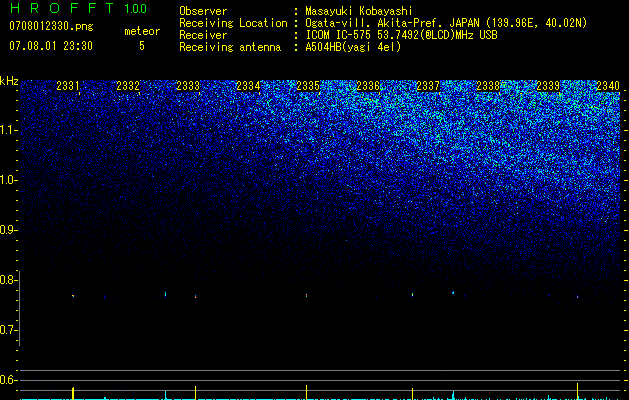Click the cyan signal spike before 2333
Image resolution: width=629 pixels, height=400 pixels.
tap(166, 394)
